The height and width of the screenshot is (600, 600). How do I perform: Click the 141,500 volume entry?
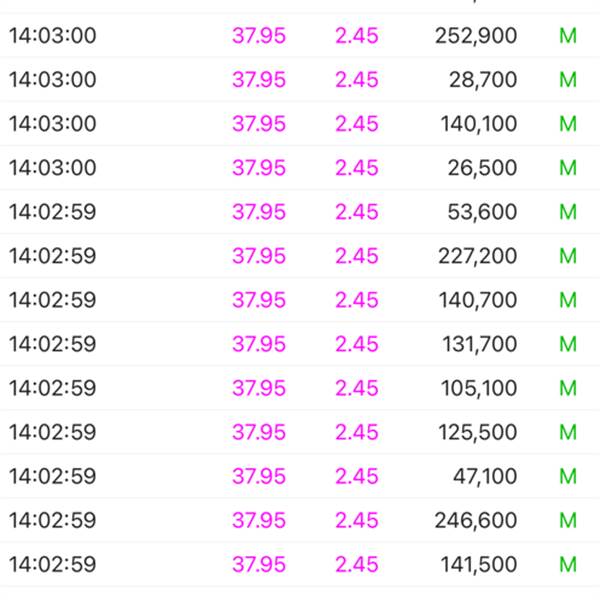point(478,564)
